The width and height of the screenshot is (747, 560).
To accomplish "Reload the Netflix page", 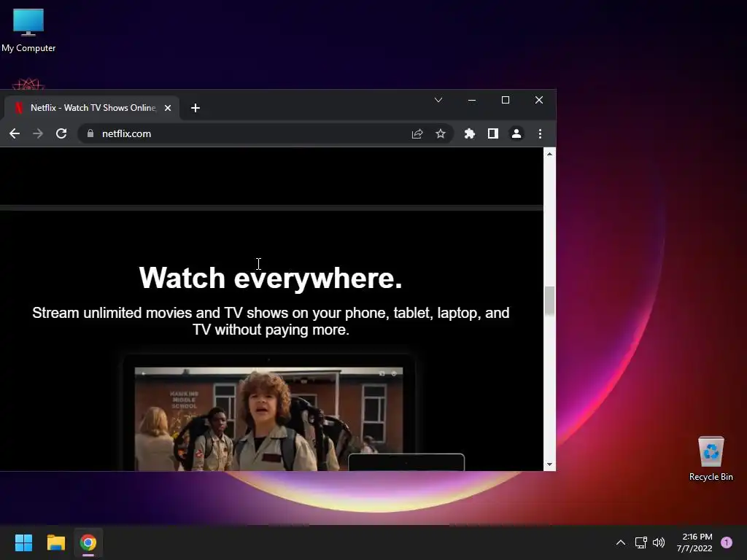I will (61, 134).
